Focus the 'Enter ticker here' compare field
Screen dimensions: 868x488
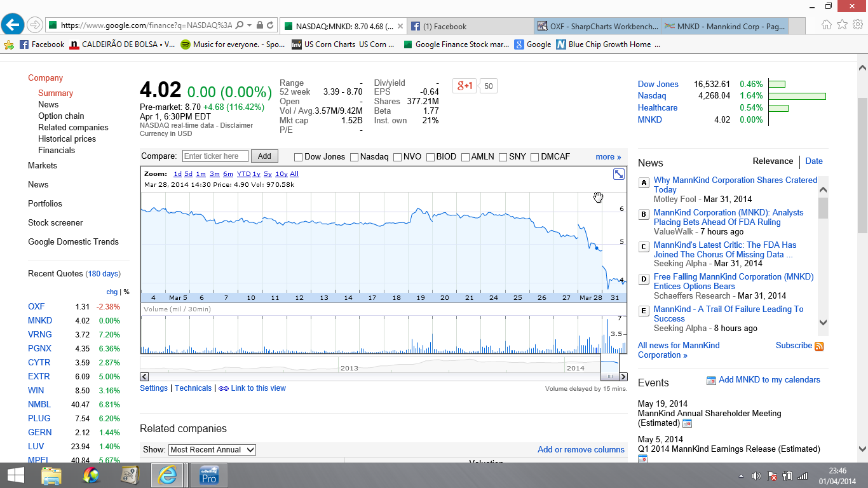coord(215,156)
